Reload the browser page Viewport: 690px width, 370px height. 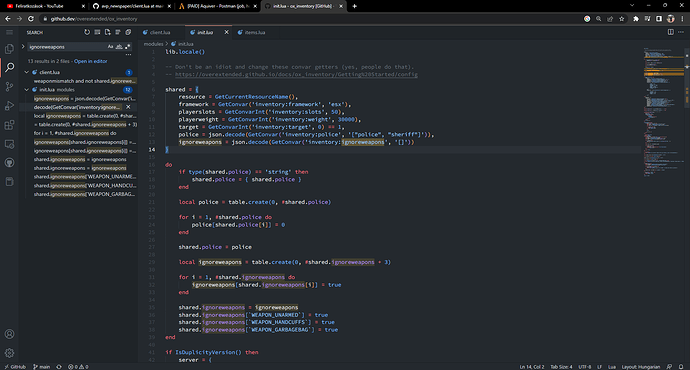coord(31,18)
